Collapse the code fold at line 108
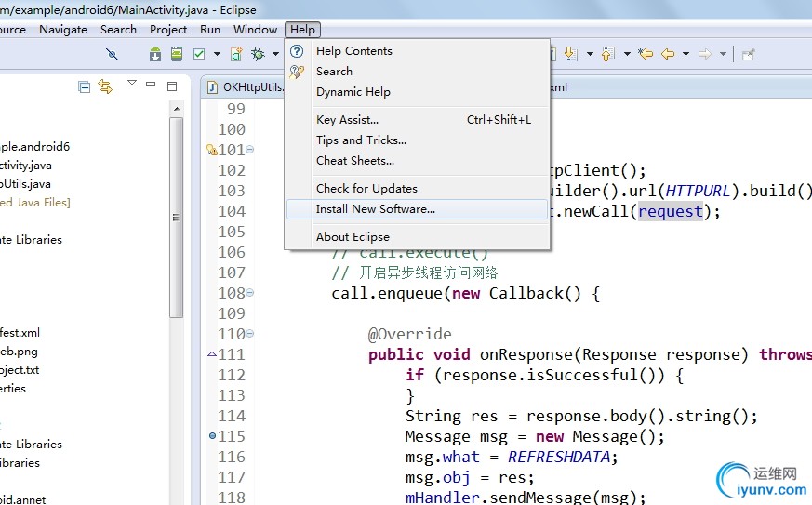Viewport: 812px width, 505px height. (x=249, y=293)
